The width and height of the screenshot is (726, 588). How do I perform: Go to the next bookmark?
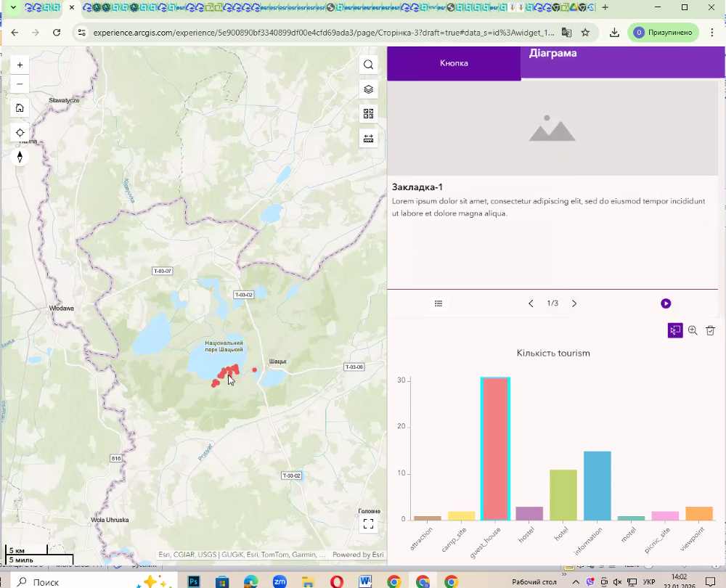[x=574, y=303]
